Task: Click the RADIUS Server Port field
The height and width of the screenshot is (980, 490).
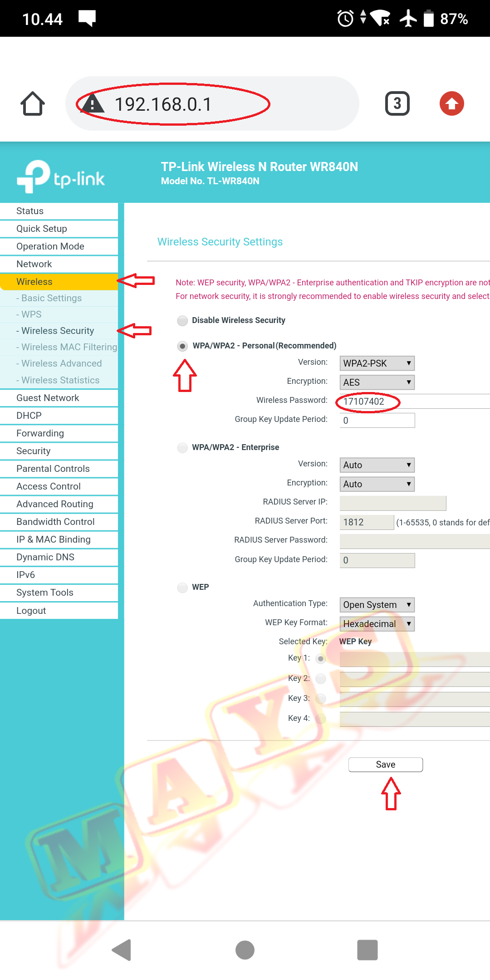Action: (x=367, y=522)
